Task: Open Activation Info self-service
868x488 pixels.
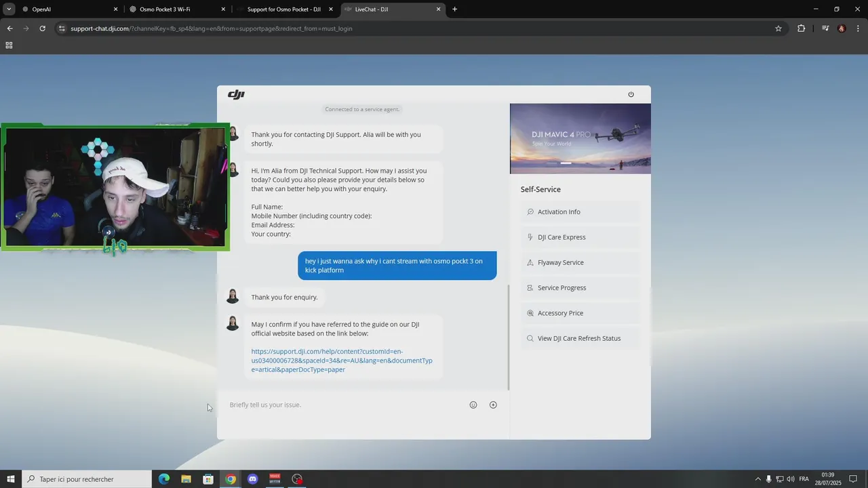Action: (x=580, y=211)
